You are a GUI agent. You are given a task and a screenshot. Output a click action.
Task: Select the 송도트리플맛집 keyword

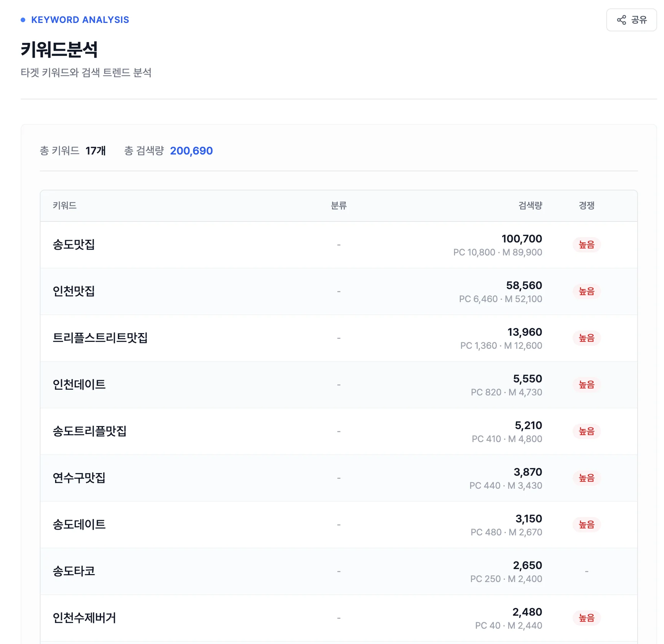click(89, 431)
